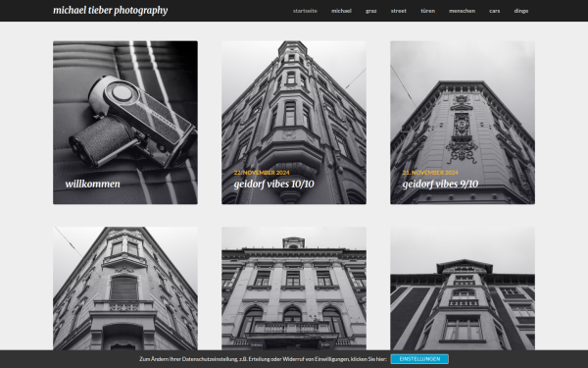Go to the 'dinge' menu item

[521, 11]
